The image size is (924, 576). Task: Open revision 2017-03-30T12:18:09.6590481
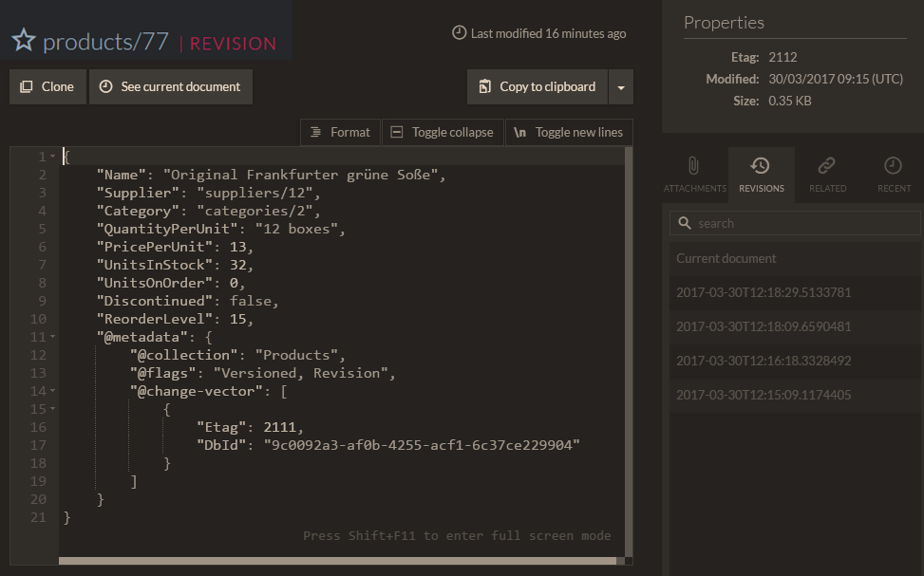coord(795,326)
